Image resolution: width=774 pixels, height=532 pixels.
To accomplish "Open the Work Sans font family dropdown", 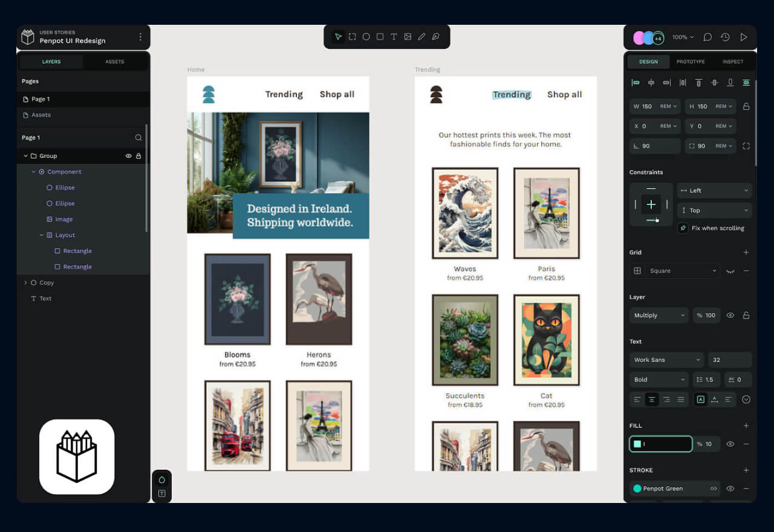I will coord(666,360).
